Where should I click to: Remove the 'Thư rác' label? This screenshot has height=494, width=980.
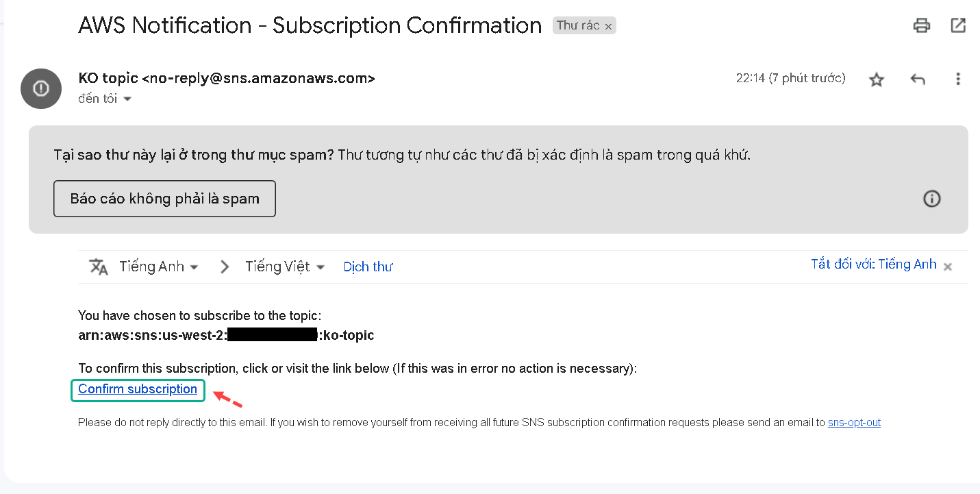coord(608,26)
